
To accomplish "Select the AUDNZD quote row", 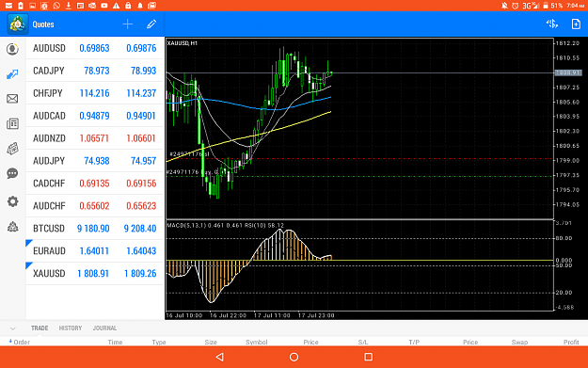I will (95, 138).
